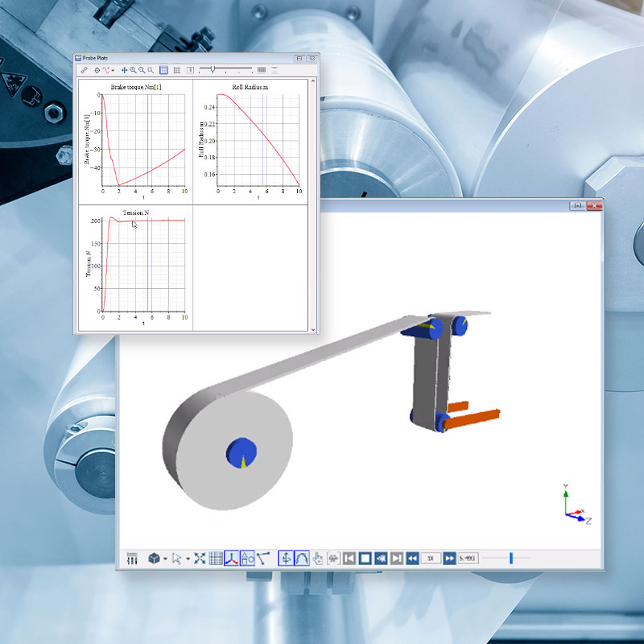Screen dimensions: 644x644
Task: Switch to the multi-plot grid layout view
Action: click(177, 71)
